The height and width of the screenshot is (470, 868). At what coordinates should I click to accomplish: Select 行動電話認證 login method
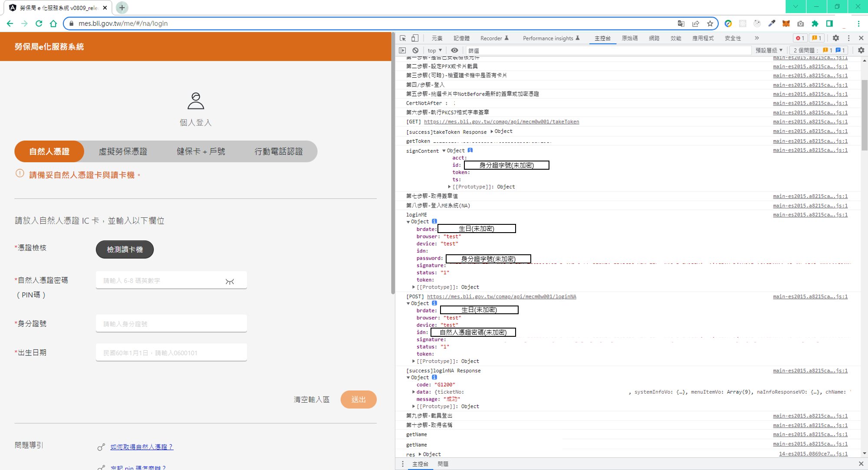tap(279, 151)
